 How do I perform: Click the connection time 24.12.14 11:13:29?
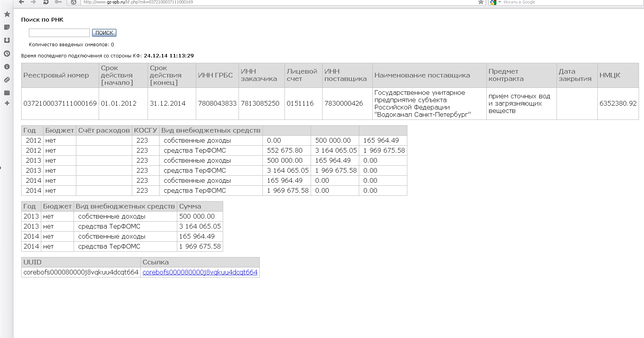point(169,55)
